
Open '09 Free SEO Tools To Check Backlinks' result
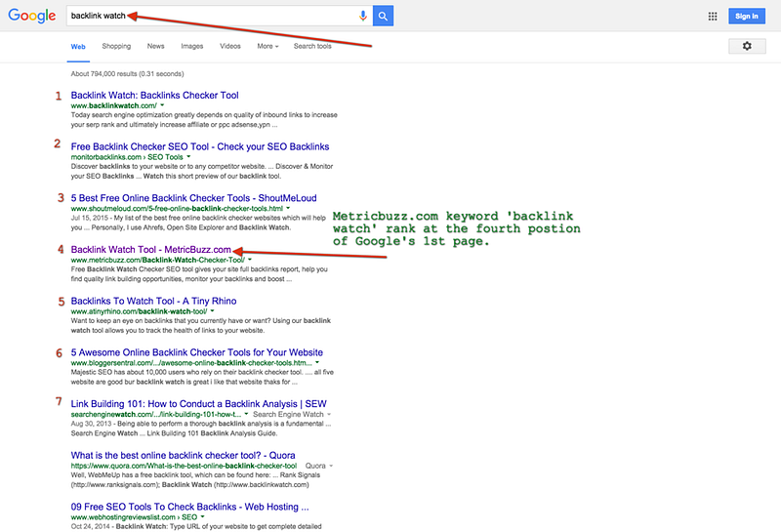click(189, 507)
